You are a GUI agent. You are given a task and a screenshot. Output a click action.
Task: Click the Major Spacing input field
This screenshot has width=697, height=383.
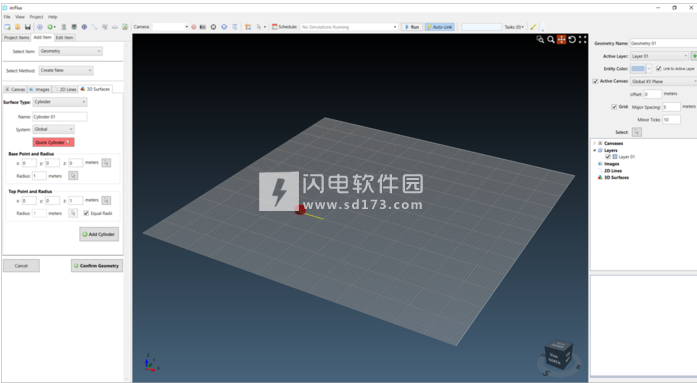point(671,107)
